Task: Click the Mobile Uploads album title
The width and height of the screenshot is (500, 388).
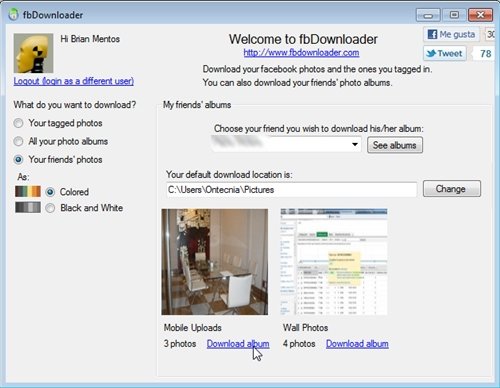Action: [193, 328]
